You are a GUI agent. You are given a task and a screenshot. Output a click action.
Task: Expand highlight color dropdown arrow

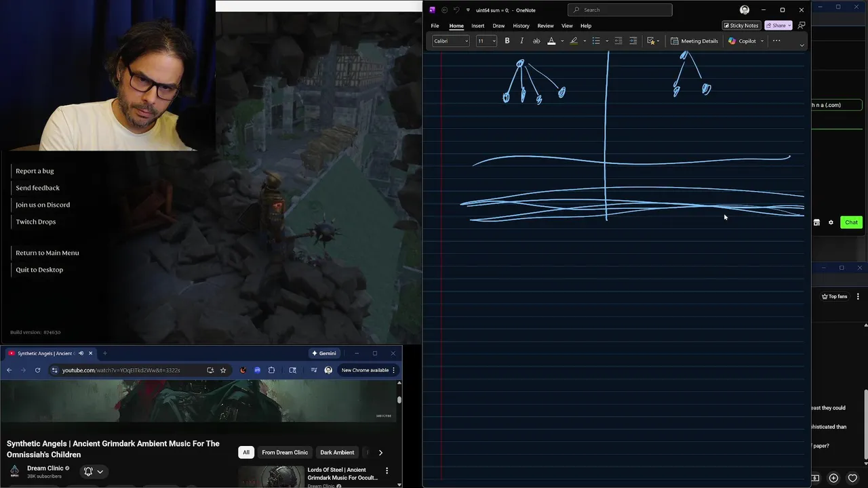point(585,41)
